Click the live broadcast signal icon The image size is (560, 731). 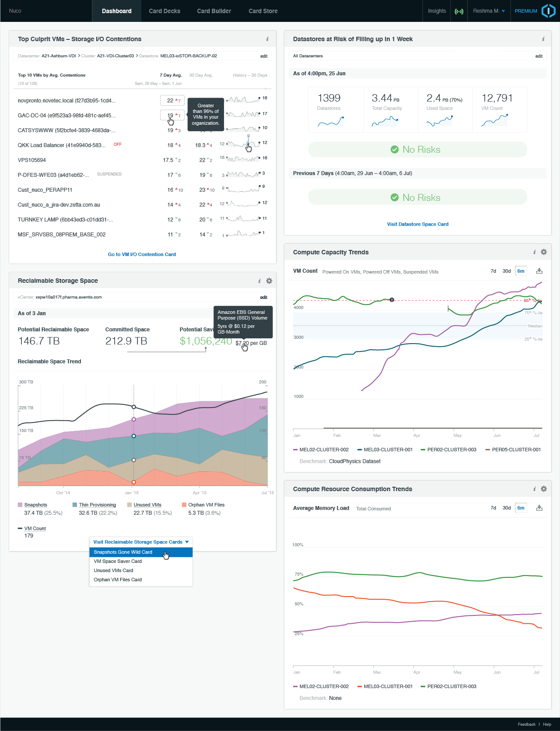point(459,11)
